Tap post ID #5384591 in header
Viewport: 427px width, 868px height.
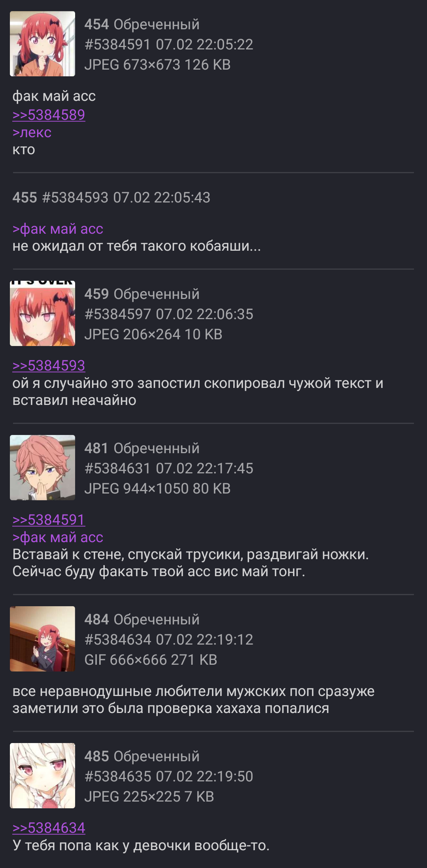pos(117,45)
